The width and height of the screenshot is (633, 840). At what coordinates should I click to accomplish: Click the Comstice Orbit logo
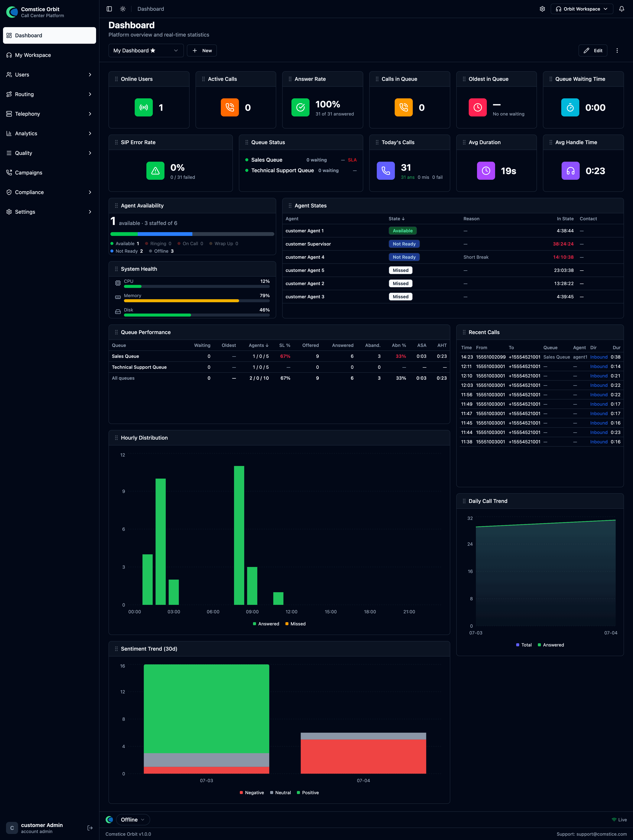[x=12, y=12]
